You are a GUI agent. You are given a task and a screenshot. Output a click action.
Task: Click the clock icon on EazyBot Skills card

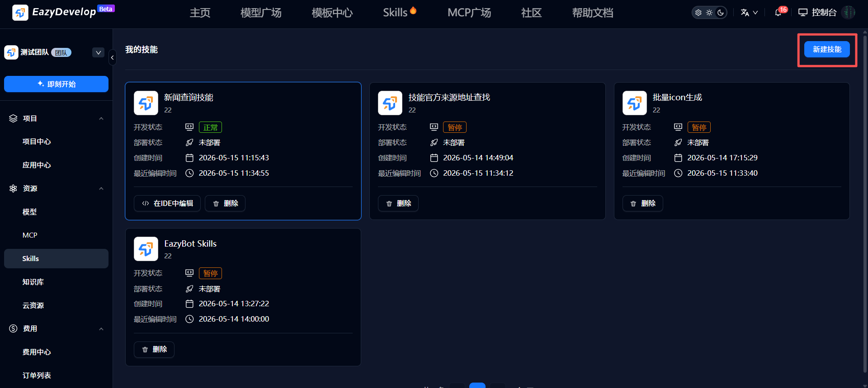[189, 319]
